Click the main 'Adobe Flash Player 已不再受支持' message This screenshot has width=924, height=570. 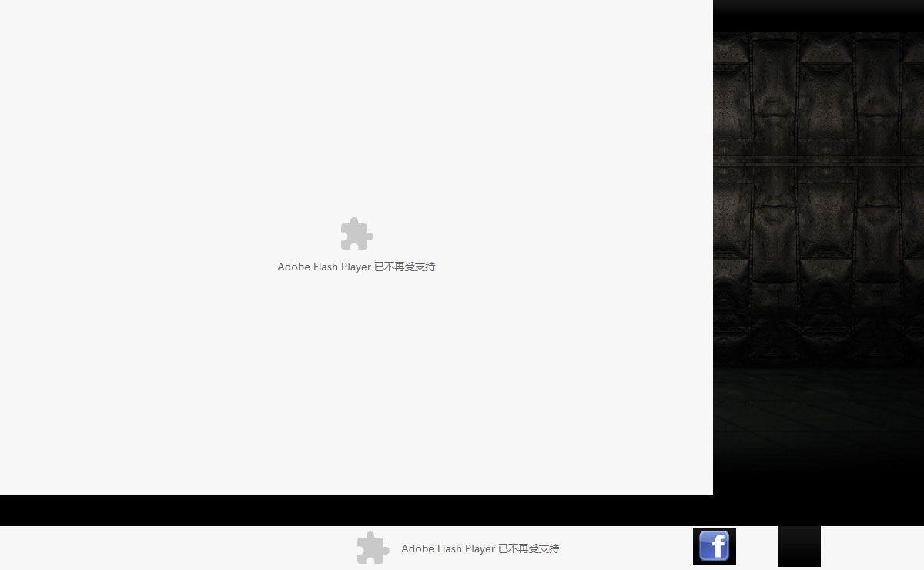click(x=357, y=267)
